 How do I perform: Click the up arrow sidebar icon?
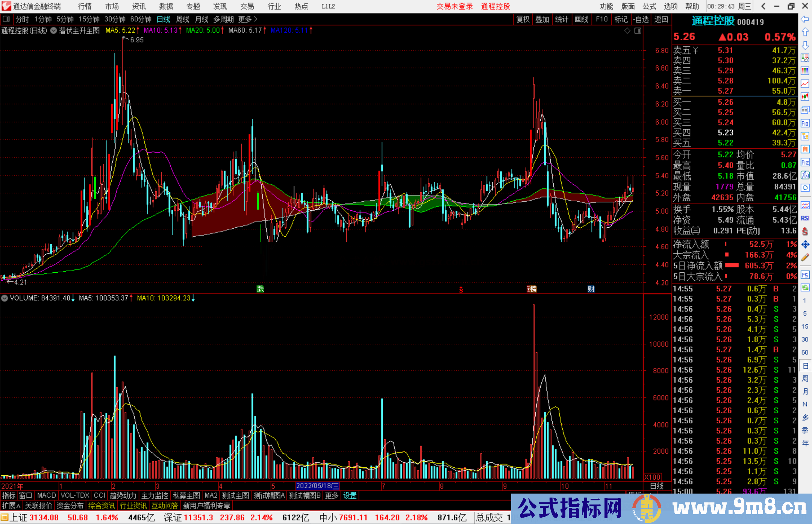[x=805, y=32]
